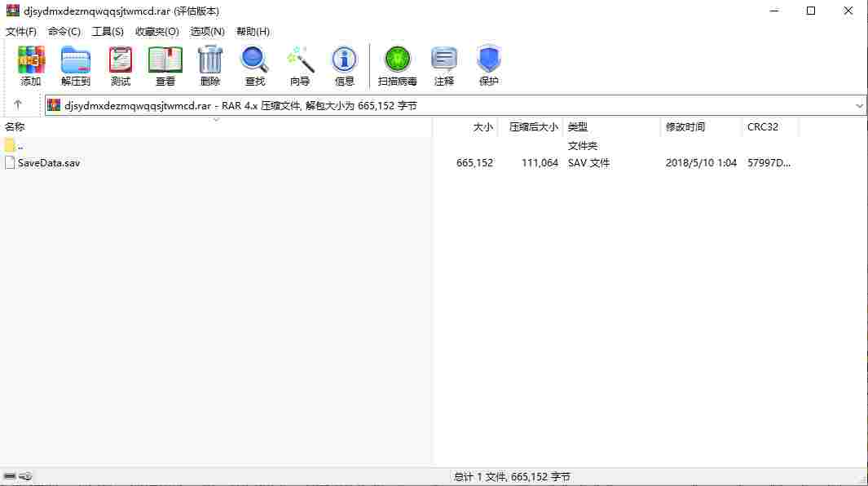Open the Tools (工具) menu

pos(108,32)
